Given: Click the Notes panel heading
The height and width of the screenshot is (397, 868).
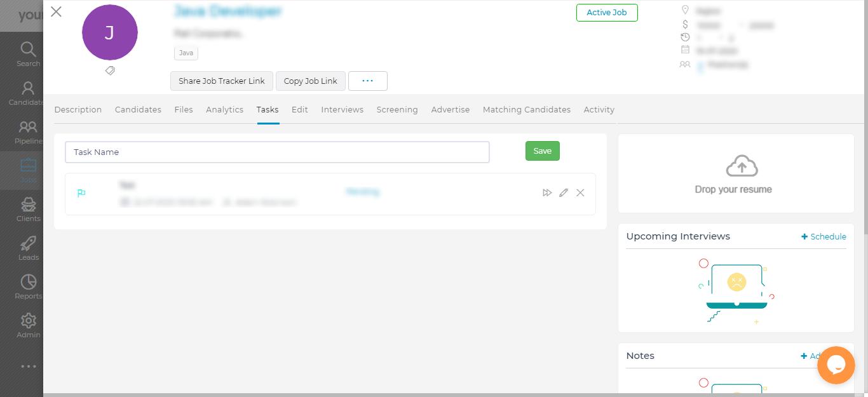Looking at the screenshot, I should (641, 356).
